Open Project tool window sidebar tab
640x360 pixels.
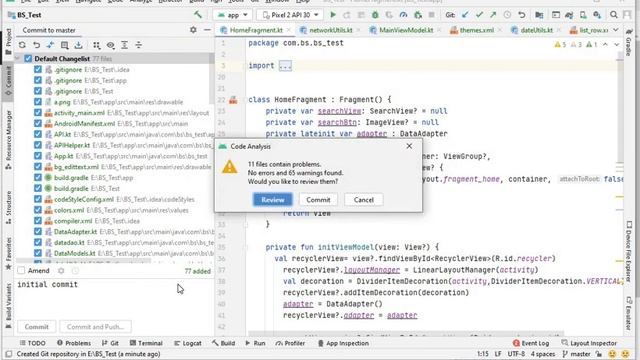(8, 42)
